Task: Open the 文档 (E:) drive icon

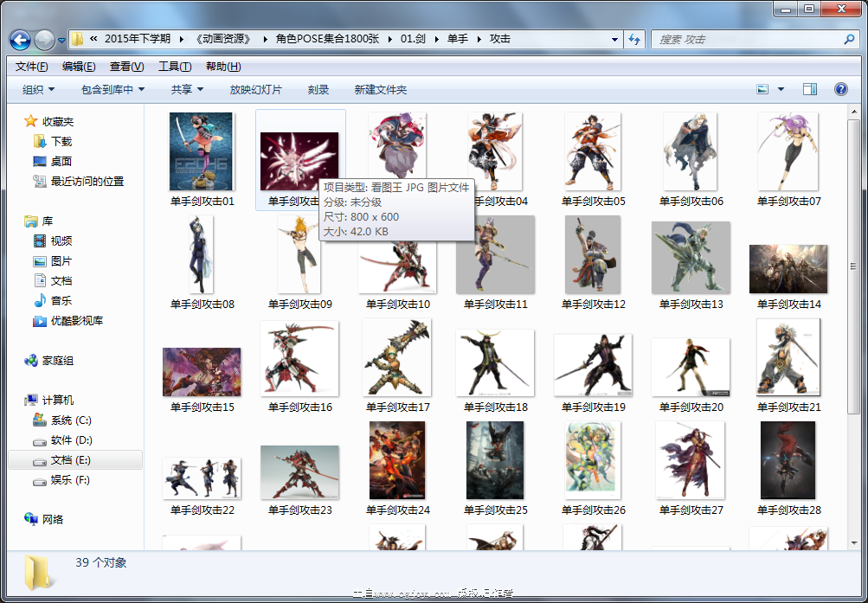Action: point(39,460)
